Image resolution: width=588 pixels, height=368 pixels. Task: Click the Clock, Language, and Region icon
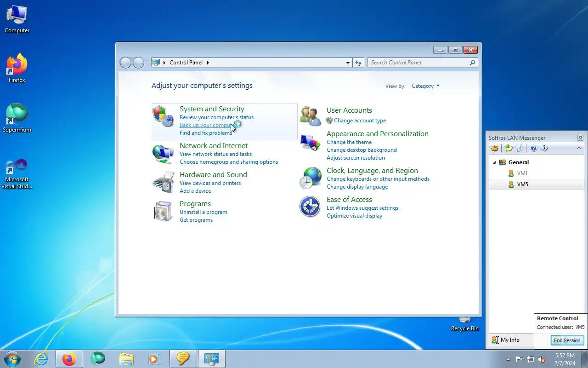coord(311,178)
